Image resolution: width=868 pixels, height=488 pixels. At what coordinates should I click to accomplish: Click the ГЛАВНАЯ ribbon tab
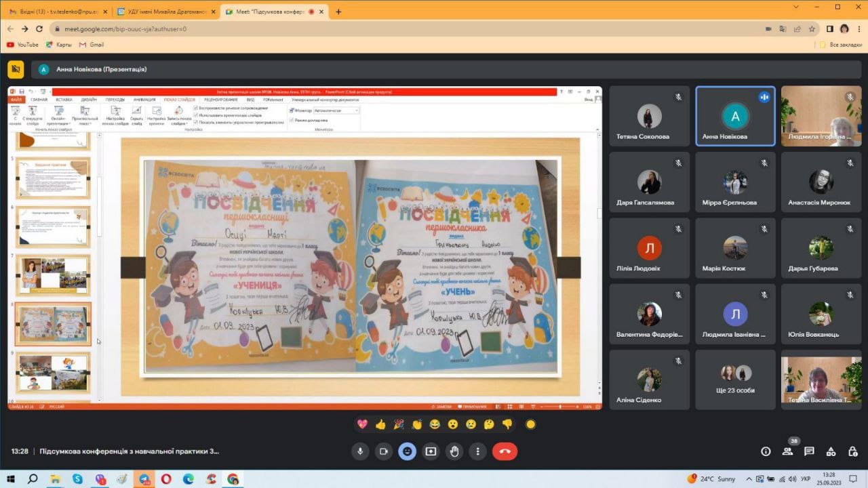point(39,100)
